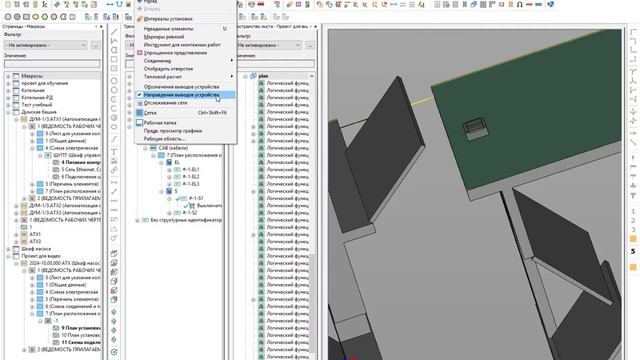This screenshot has height=360, width=640.
Task: Select '#-1-EL2' device in middle tree
Action: [191, 177]
